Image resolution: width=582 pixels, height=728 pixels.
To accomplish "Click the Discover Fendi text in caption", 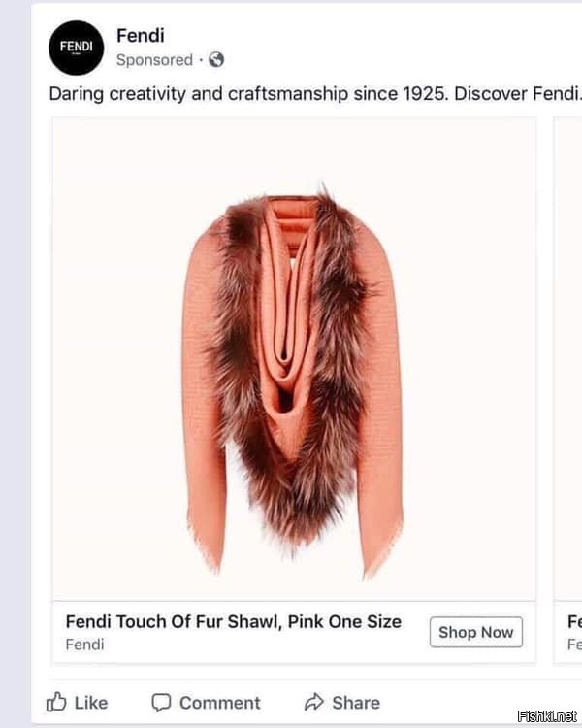I will [517, 94].
